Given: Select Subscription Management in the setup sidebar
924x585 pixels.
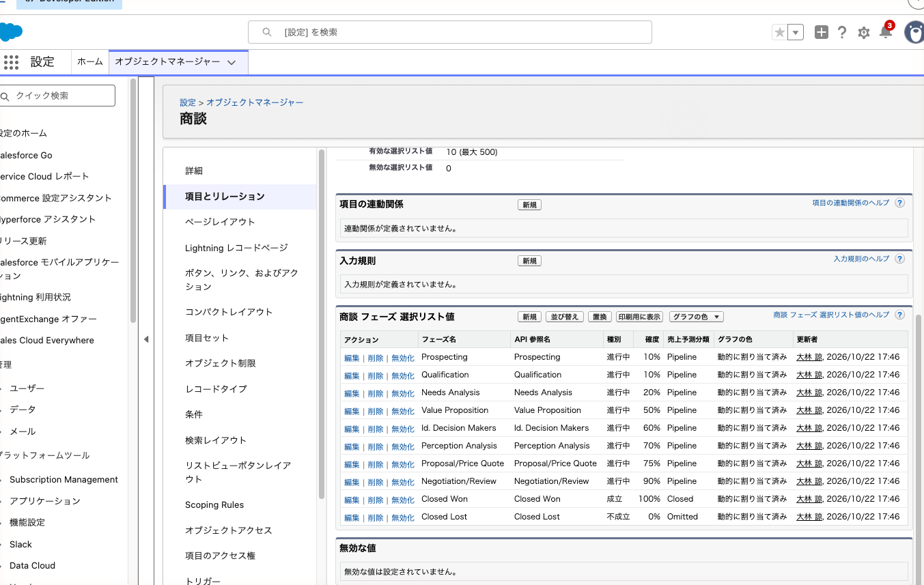Looking at the screenshot, I should tap(64, 479).
